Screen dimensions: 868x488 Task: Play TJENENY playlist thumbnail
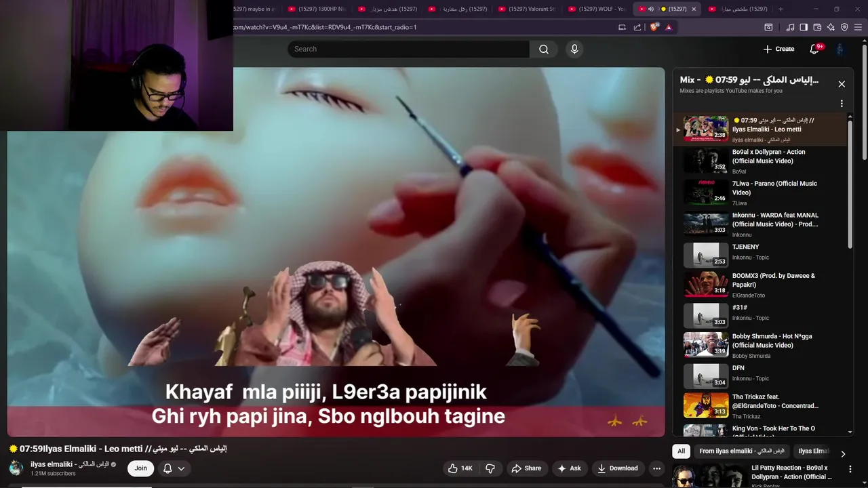click(705, 255)
